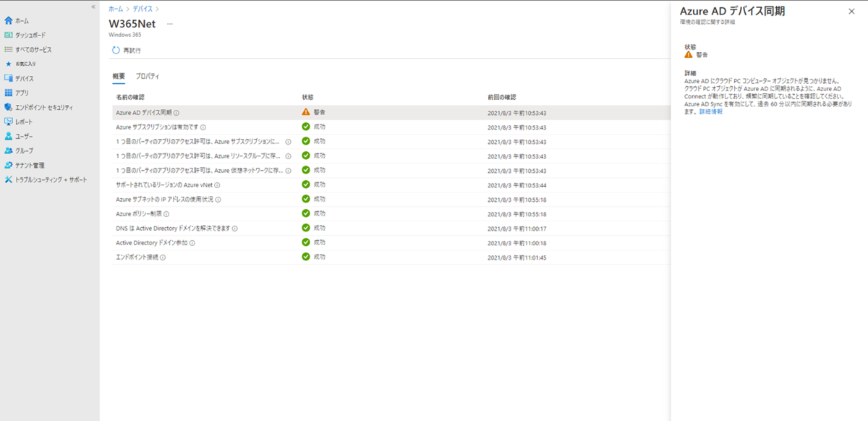Click the info icon beside Active Directory ドメイン参加
The width and height of the screenshot is (868, 421).
pos(192,243)
